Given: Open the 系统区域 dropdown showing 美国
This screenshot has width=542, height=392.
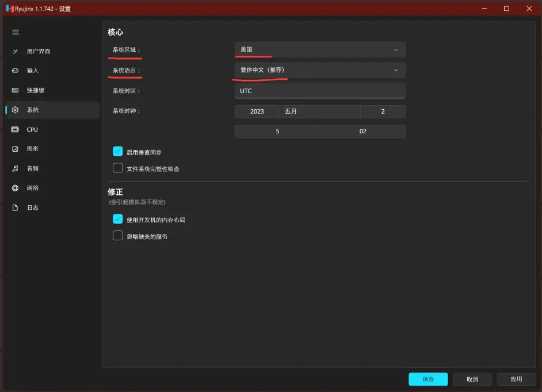Looking at the screenshot, I should [320, 50].
